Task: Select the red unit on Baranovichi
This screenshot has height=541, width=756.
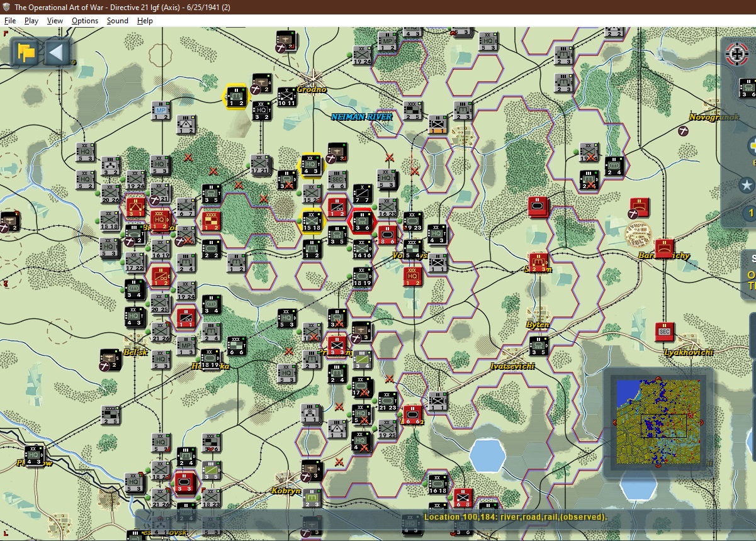Action: (x=664, y=249)
